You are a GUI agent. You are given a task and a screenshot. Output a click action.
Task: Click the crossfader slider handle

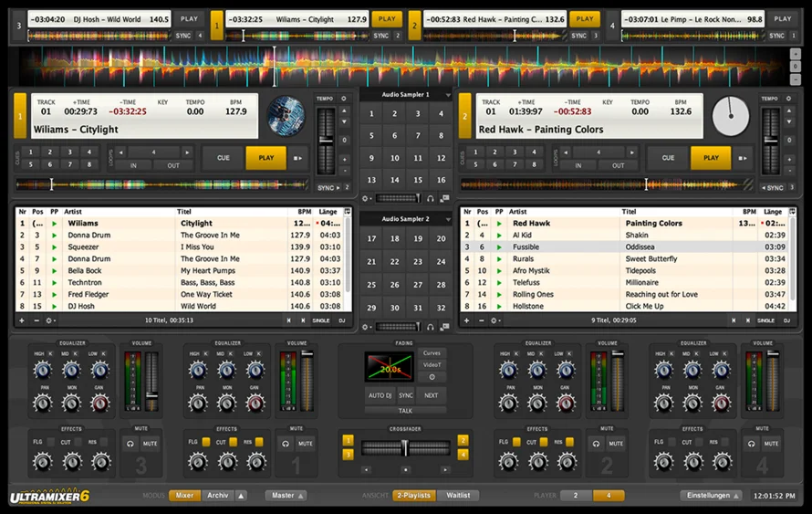[x=405, y=447]
